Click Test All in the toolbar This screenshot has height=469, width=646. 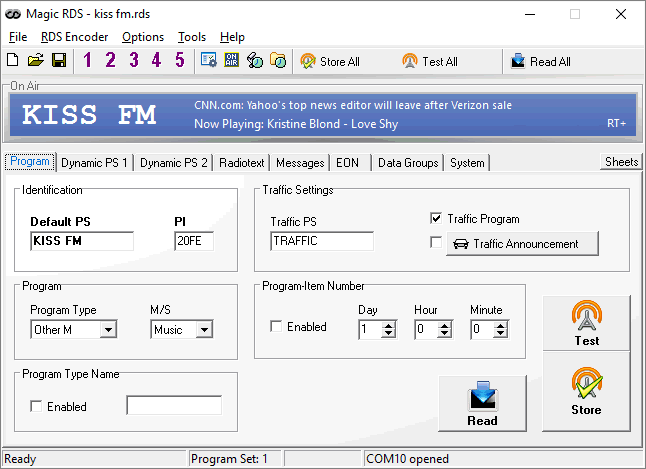[430, 62]
